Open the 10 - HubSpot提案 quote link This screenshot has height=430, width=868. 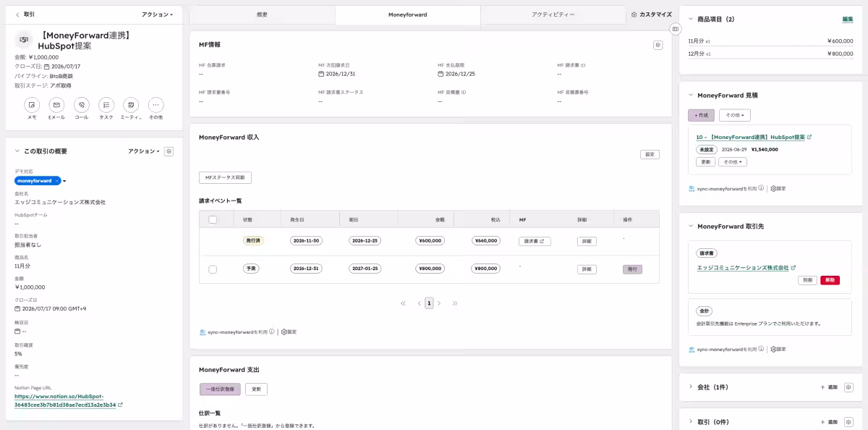(x=754, y=137)
